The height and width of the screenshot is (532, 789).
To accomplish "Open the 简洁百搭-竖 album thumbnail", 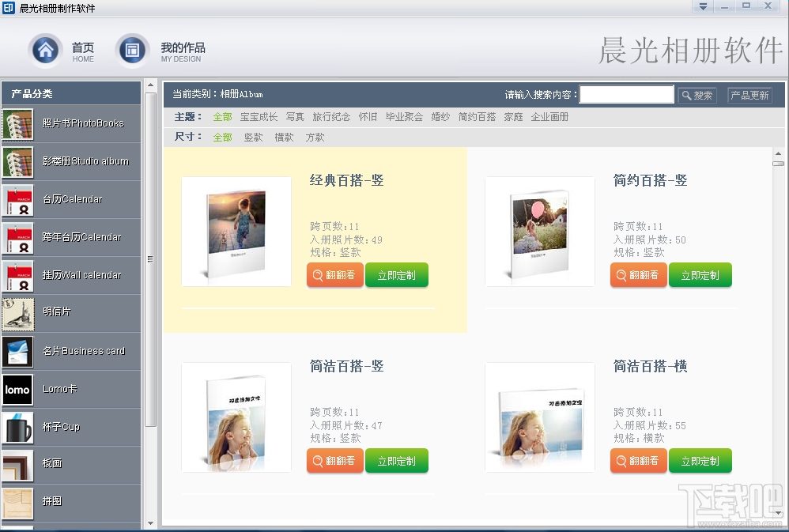I will pos(236,417).
